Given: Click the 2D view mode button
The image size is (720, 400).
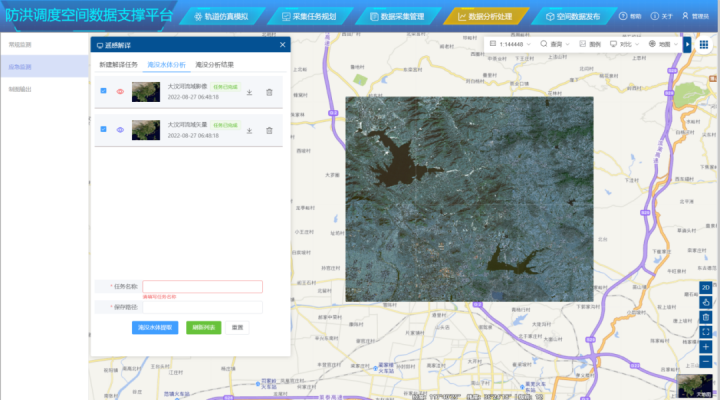Looking at the screenshot, I should tap(706, 288).
